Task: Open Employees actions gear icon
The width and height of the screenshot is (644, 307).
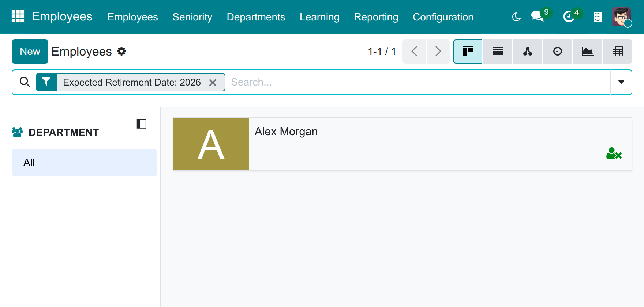Action: [x=121, y=51]
